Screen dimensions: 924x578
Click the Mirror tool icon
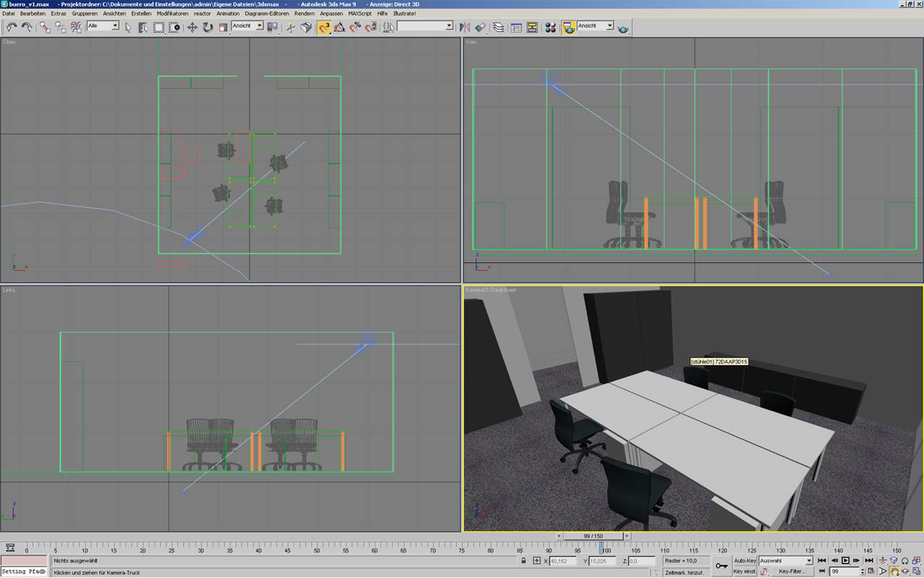pyautogui.click(x=464, y=27)
